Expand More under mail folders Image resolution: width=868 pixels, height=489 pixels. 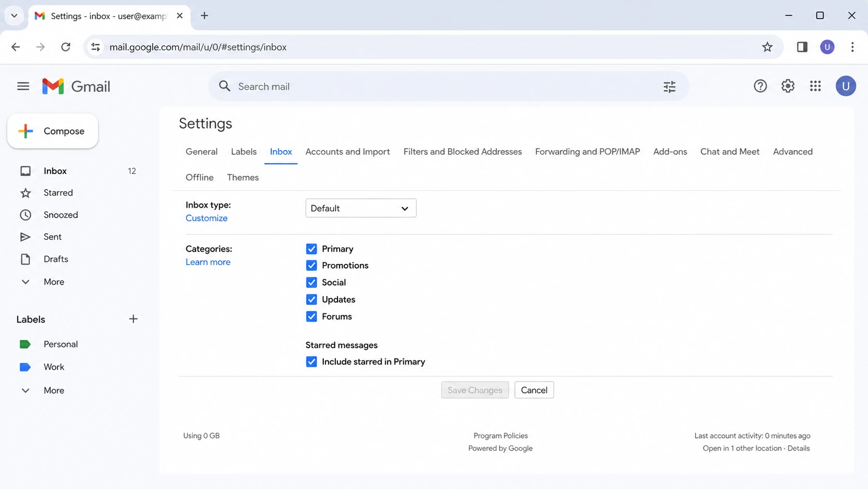pyautogui.click(x=54, y=282)
